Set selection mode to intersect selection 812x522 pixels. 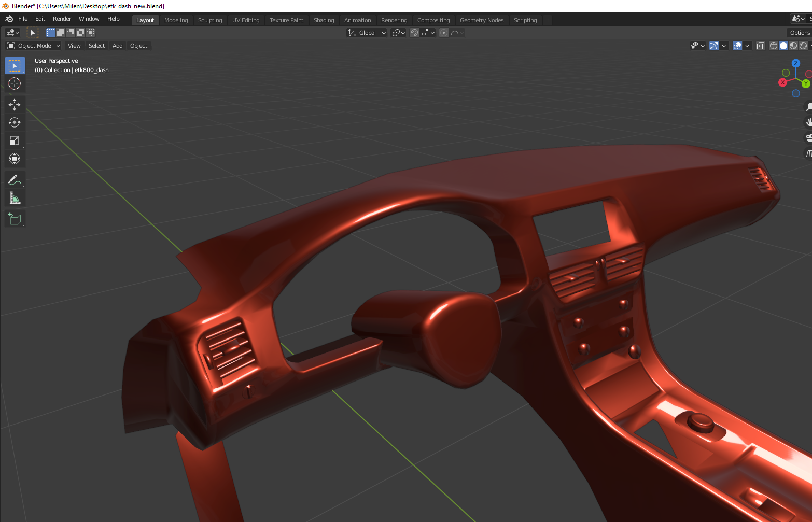[90, 33]
